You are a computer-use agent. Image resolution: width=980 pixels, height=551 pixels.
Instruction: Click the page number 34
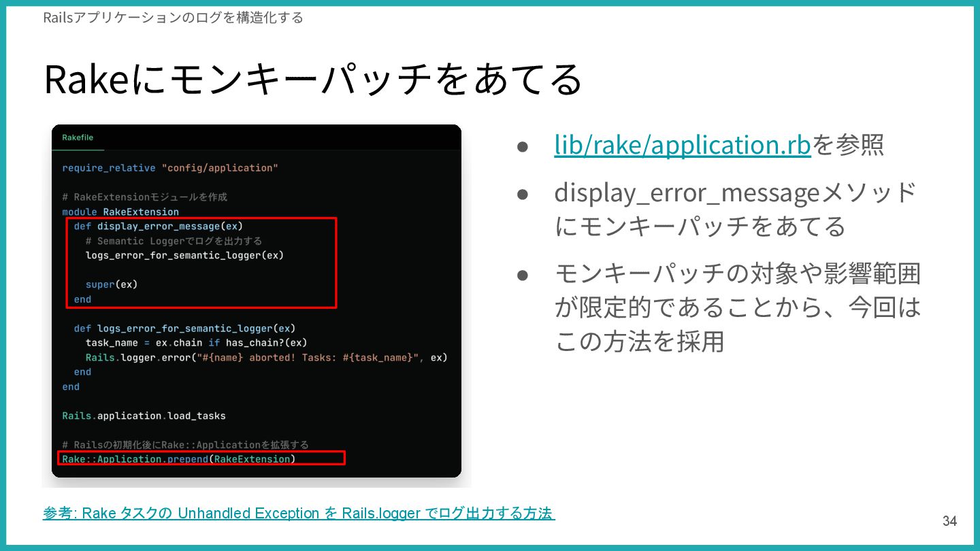pos(949,521)
